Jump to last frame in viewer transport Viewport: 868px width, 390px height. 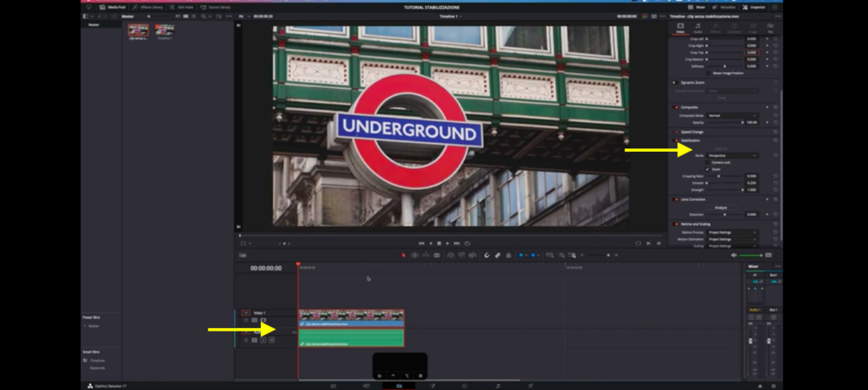coord(457,243)
